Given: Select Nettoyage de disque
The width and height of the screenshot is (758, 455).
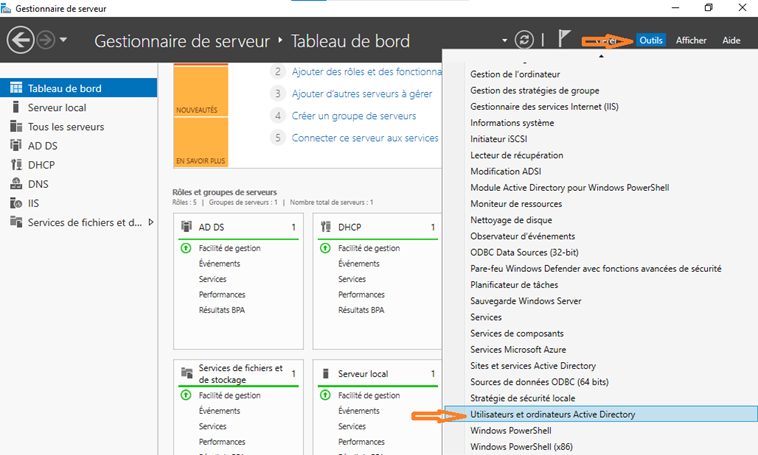Looking at the screenshot, I should [511, 220].
